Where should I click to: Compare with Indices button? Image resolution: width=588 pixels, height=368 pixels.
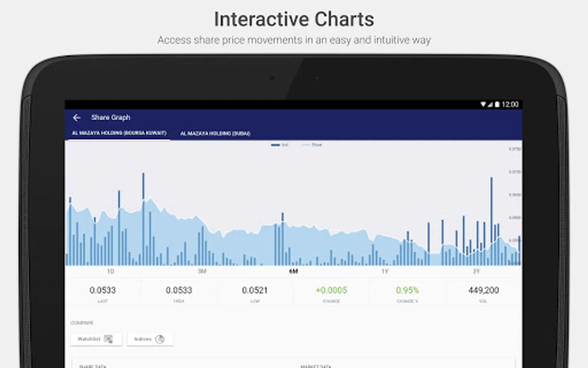pyautogui.click(x=150, y=339)
